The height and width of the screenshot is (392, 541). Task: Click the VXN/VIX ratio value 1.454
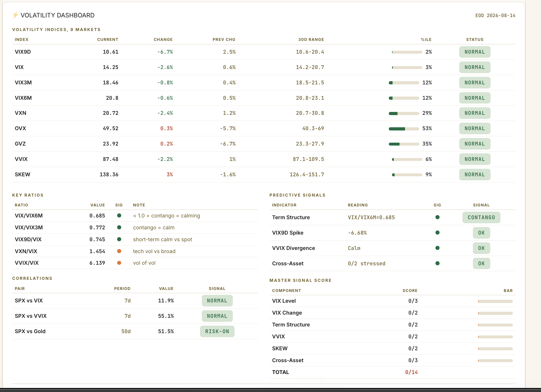click(x=97, y=251)
